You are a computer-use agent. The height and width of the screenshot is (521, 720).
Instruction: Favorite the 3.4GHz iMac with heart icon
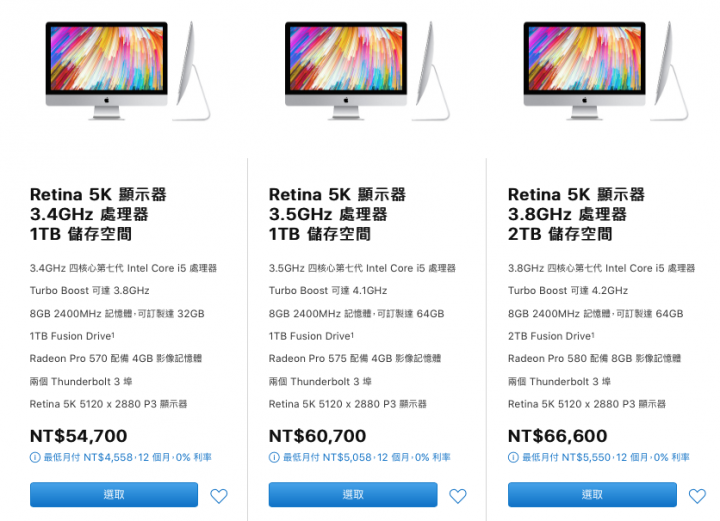coord(219,496)
